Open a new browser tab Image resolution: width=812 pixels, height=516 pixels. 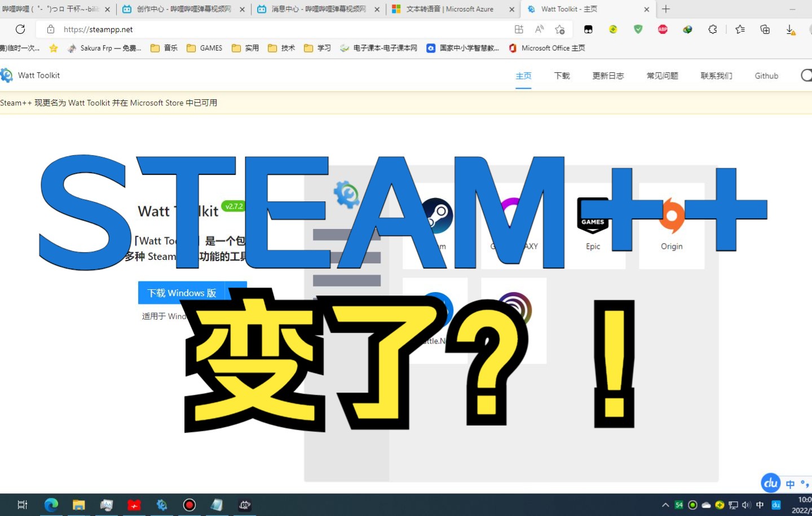tap(666, 9)
